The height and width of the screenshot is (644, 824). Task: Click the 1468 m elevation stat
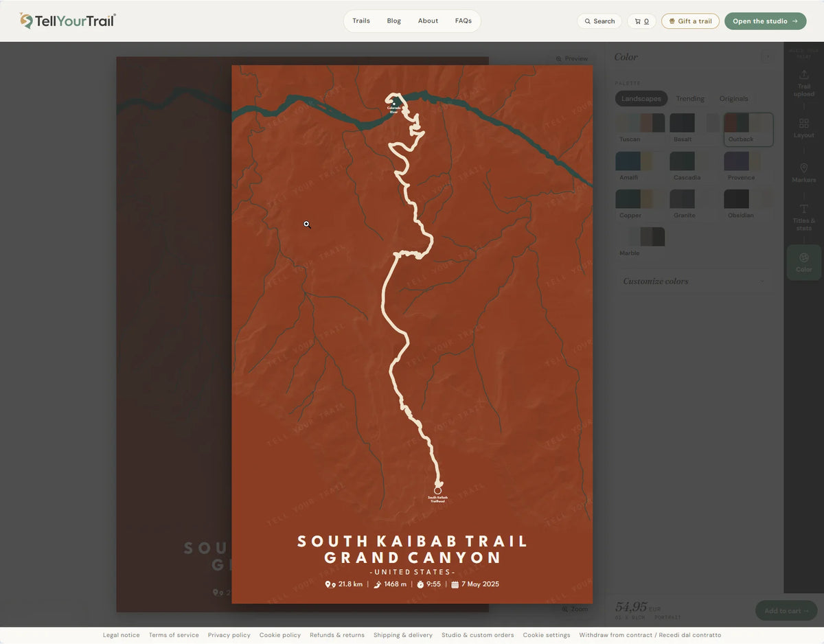click(x=390, y=584)
